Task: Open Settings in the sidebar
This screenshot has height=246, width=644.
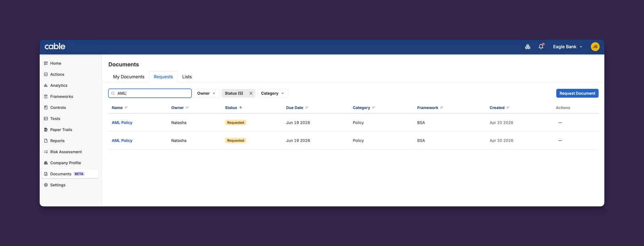Action: (70, 185)
